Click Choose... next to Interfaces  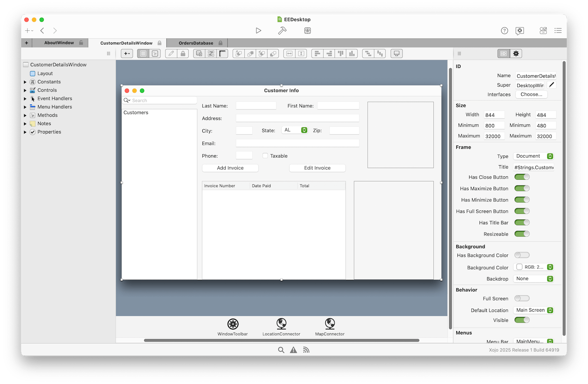tap(531, 94)
